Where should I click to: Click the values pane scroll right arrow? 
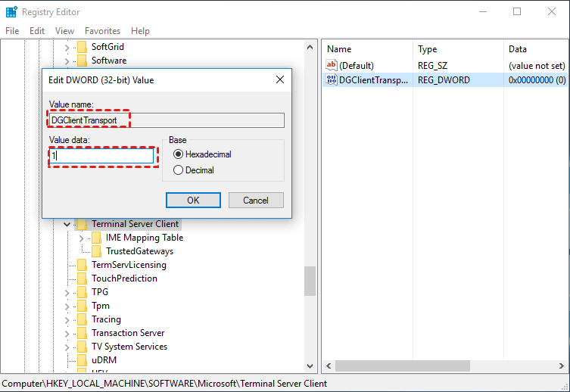[562, 366]
